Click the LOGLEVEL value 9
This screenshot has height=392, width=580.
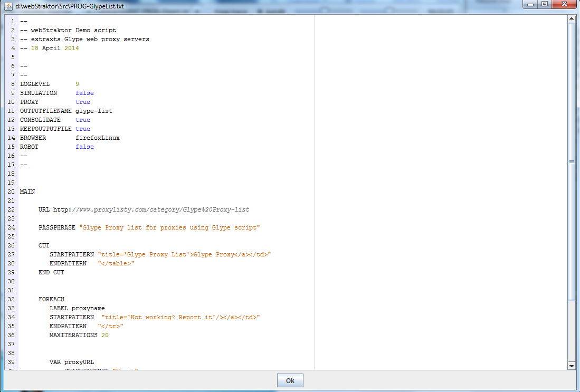(x=77, y=84)
